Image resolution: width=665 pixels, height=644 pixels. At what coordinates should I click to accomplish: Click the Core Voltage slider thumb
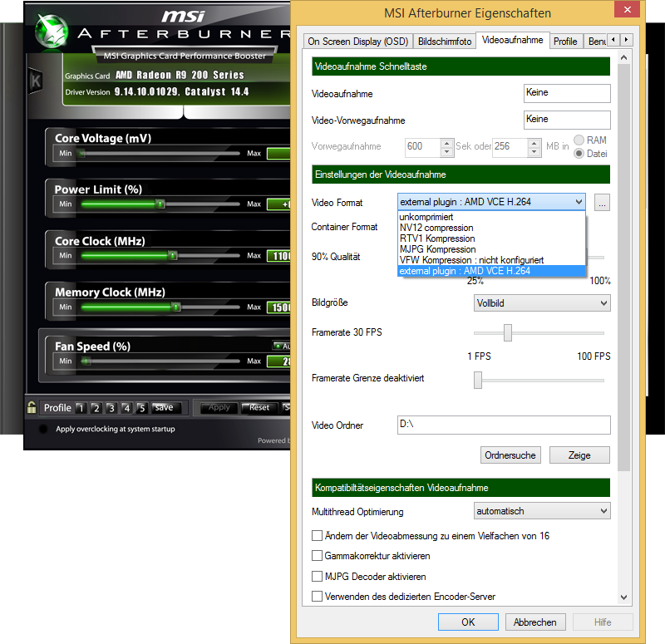[81, 154]
